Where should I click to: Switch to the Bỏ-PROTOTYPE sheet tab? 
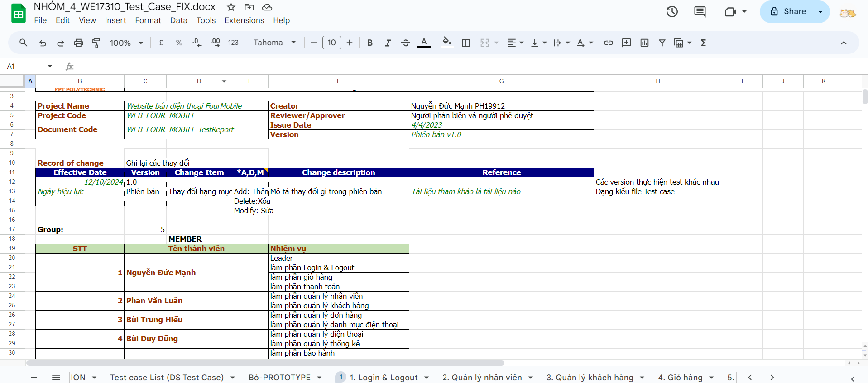279,378
